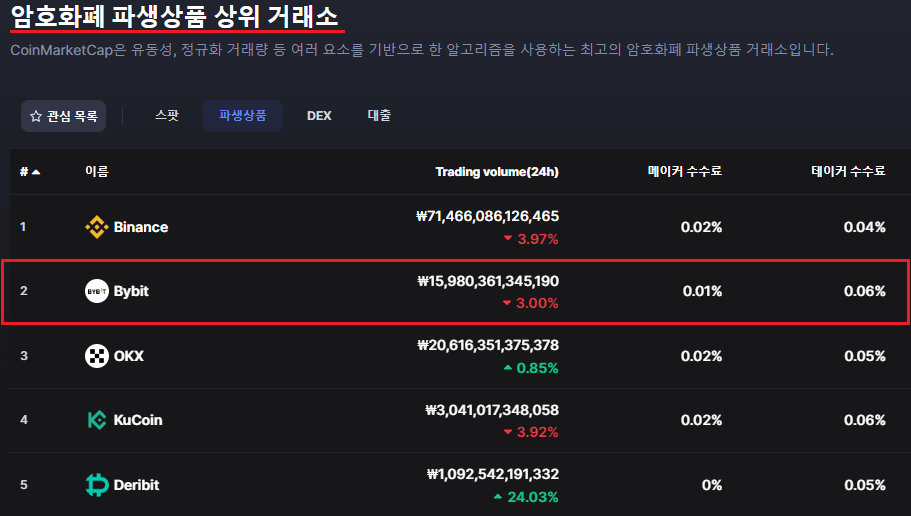Switch to the DEX tab
The width and height of the screenshot is (911, 516).
pyautogui.click(x=319, y=116)
